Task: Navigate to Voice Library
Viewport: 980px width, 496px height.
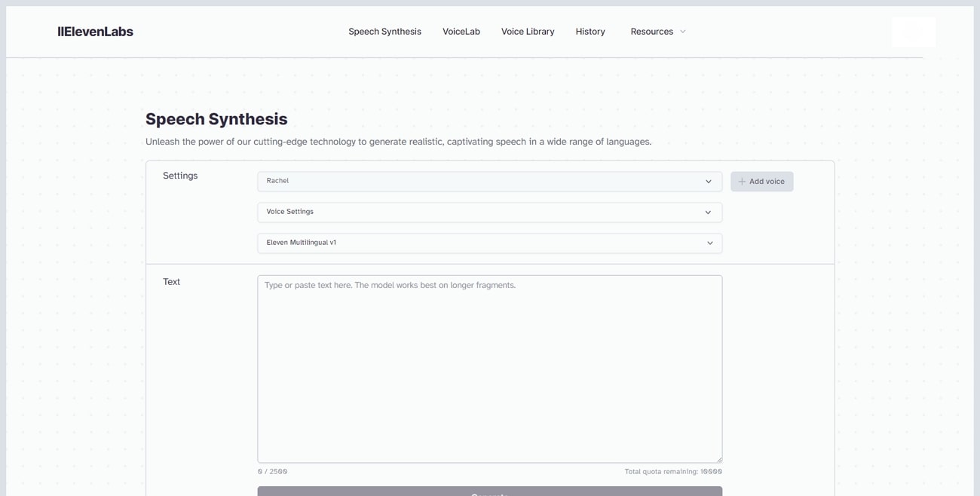Action: click(x=528, y=32)
